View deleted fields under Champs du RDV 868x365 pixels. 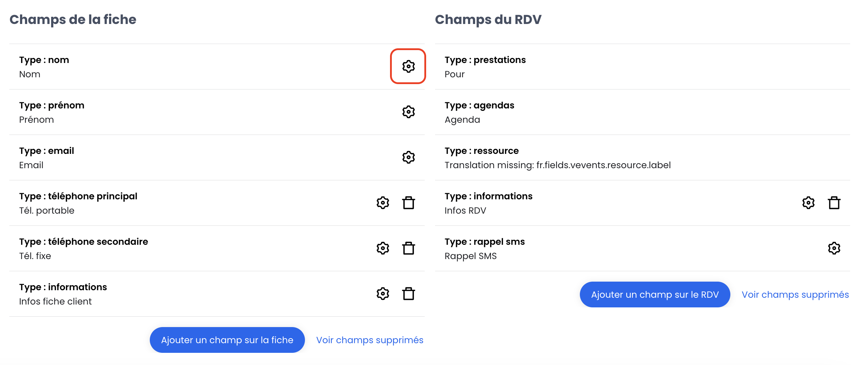point(795,295)
